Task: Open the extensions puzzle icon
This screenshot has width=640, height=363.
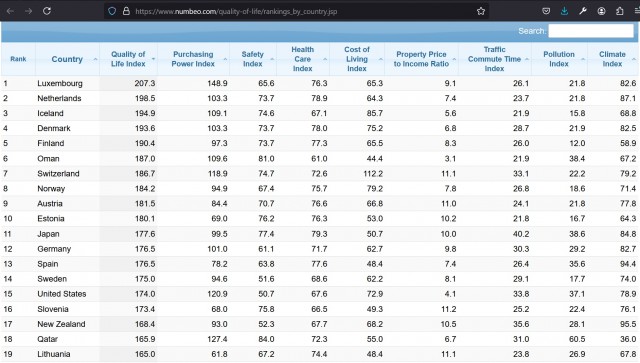Action: pos(620,11)
